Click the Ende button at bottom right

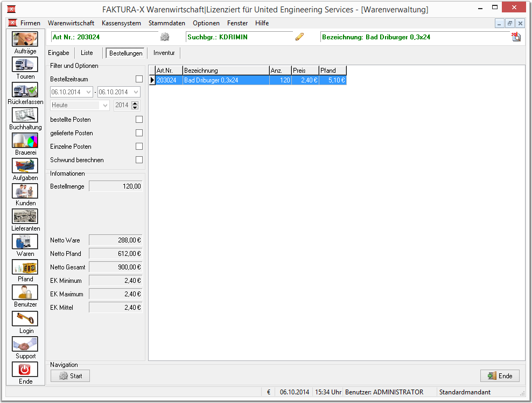[x=500, y=376]
